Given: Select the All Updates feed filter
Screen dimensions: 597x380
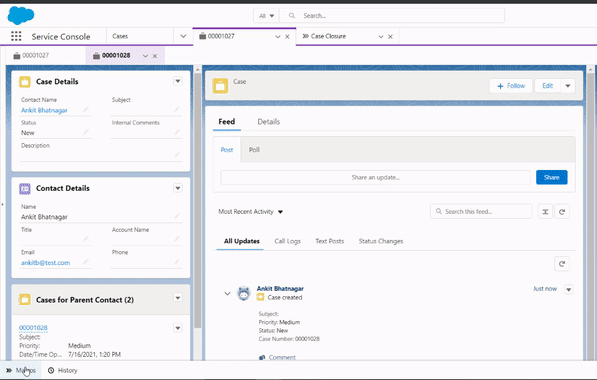Looking at the screenshot, I should (241, 241).
